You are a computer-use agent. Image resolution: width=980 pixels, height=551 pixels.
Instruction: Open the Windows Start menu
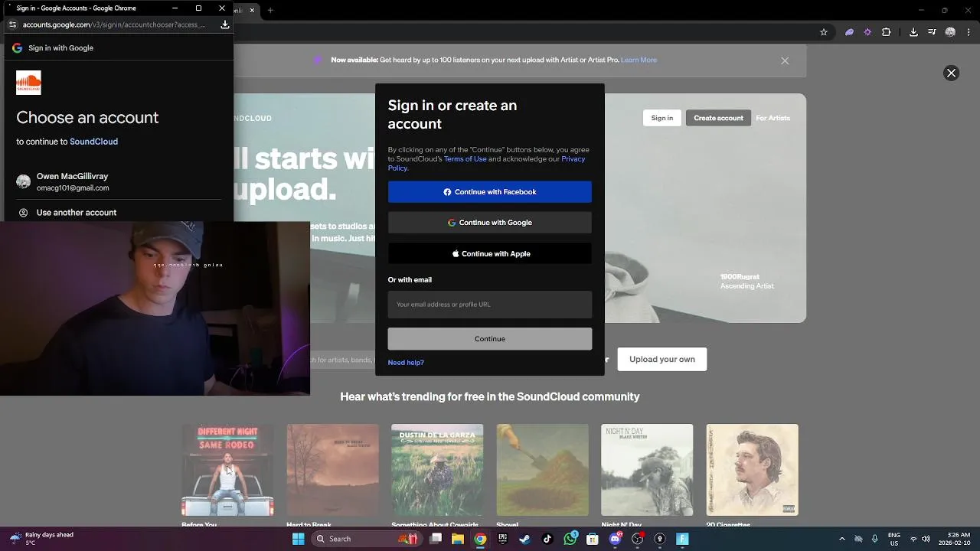pyautogui.click(x=298, y=539)
